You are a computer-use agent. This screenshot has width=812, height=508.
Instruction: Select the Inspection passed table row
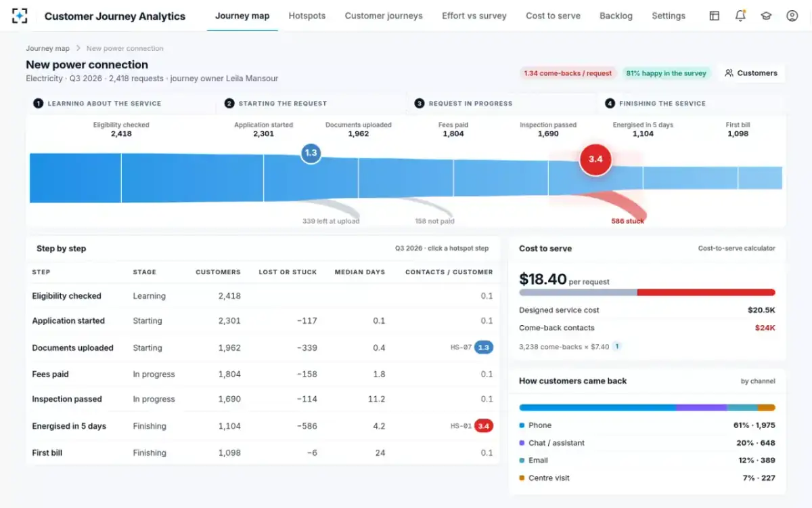click(263, 399)
